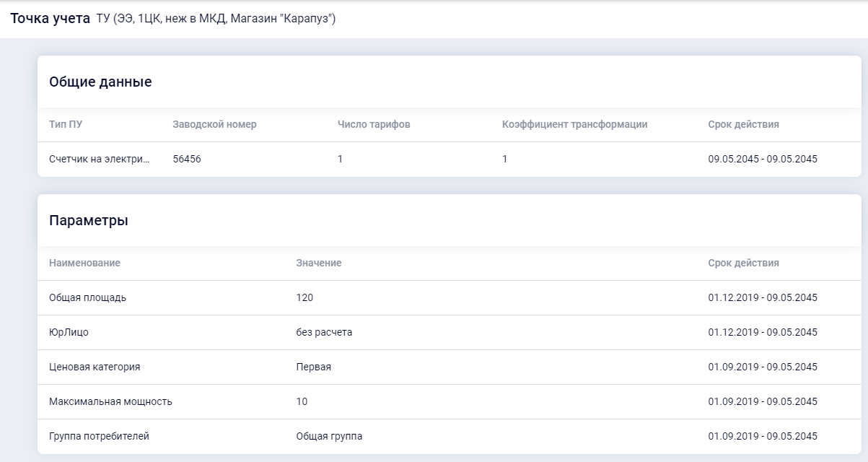Select the "Параметры" section heading
Image resolution: width=868 pixels, height=462 pixels.
point(89,220)
